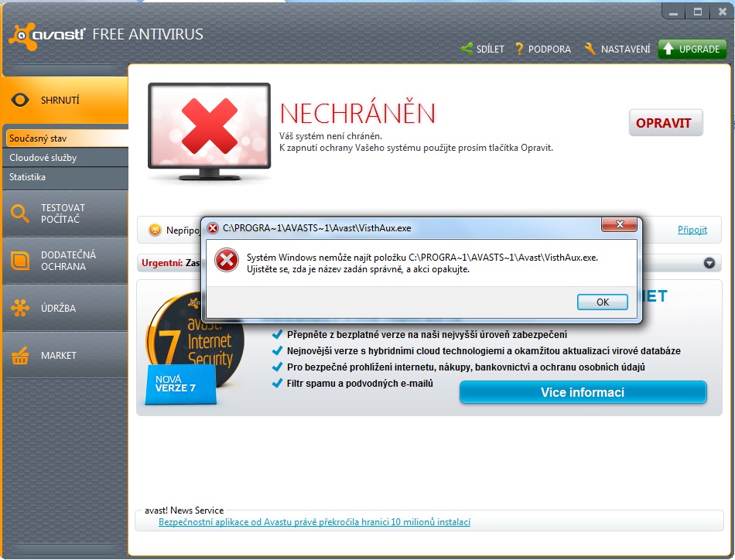Click the text Filtr spamu a podvodných e-mailů
The width and height of the screenshot is (735, 560).
click(360, 384)
